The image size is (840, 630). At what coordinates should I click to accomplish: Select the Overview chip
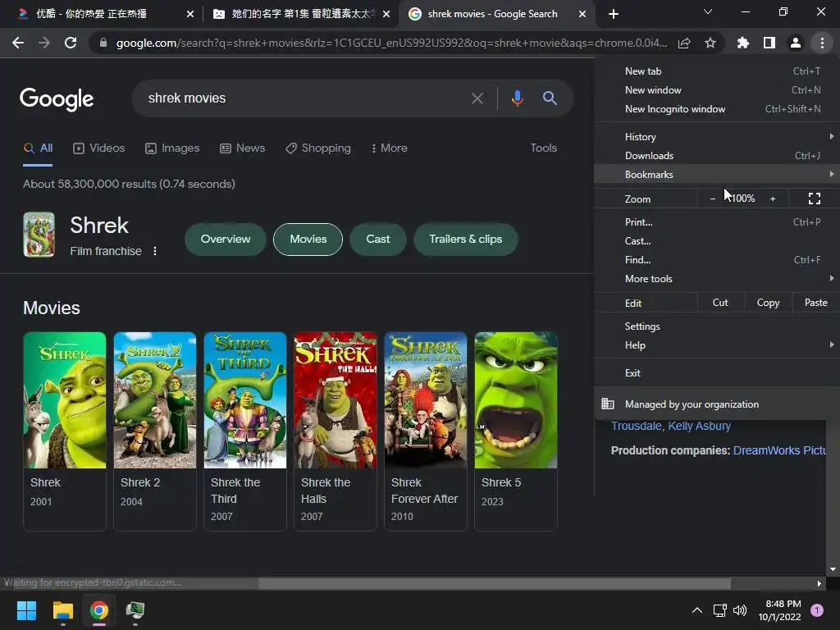click(x=226, y=240)
